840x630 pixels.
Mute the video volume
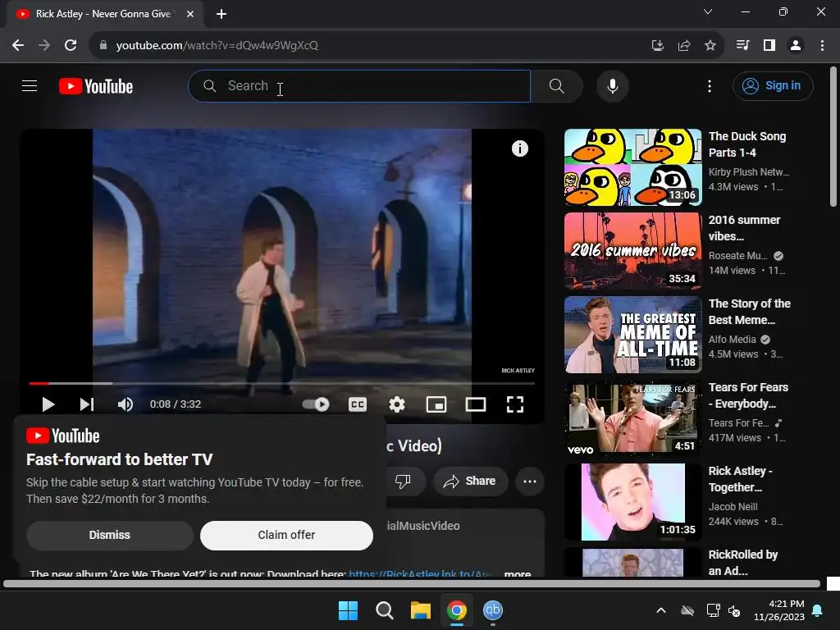pyautogui.click(x=126, y=404)
